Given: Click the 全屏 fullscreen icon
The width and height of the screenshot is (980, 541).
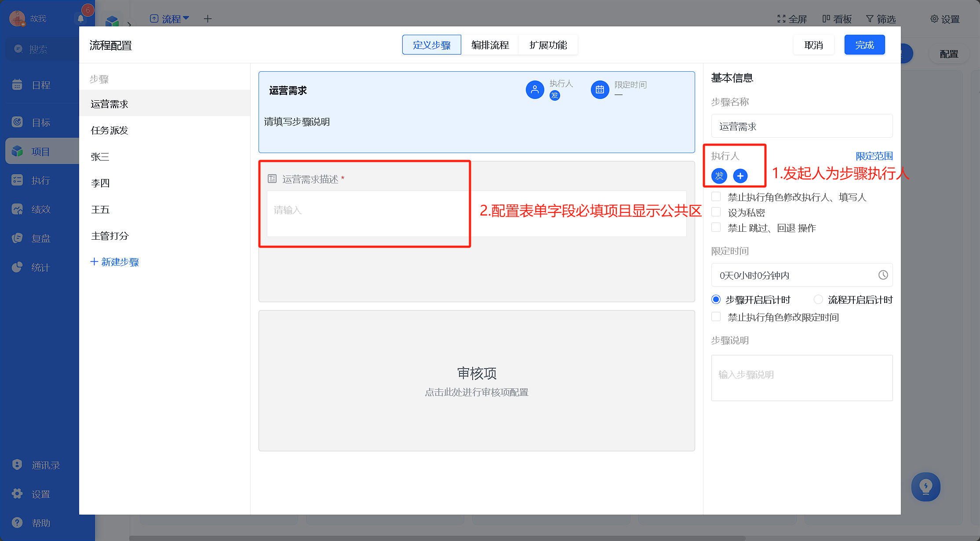Looking at the screenshot, I should 781,19.
